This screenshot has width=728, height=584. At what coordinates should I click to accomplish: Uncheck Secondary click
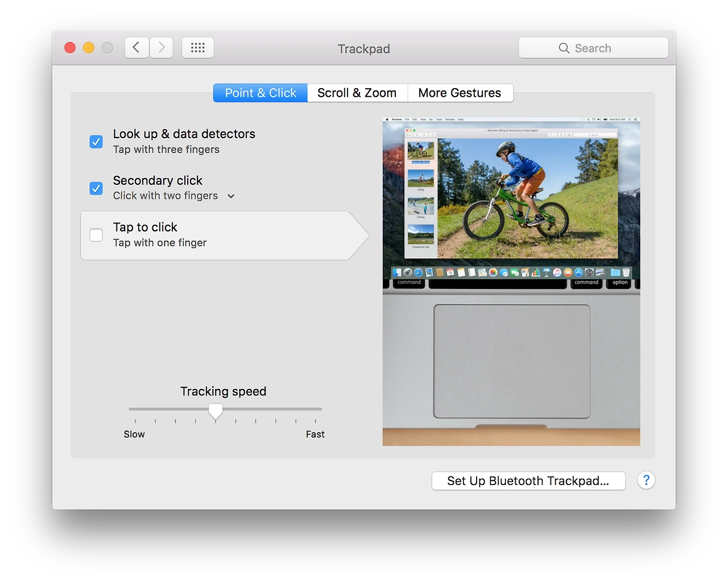96,188
